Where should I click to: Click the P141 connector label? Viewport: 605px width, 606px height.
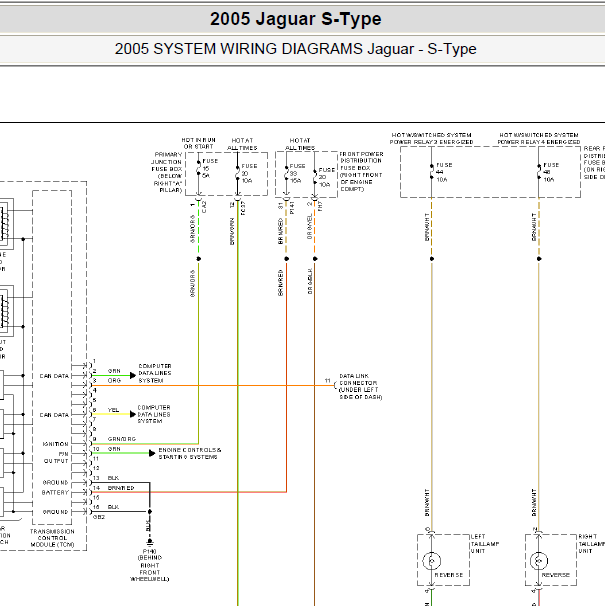[x=292, y=207]
